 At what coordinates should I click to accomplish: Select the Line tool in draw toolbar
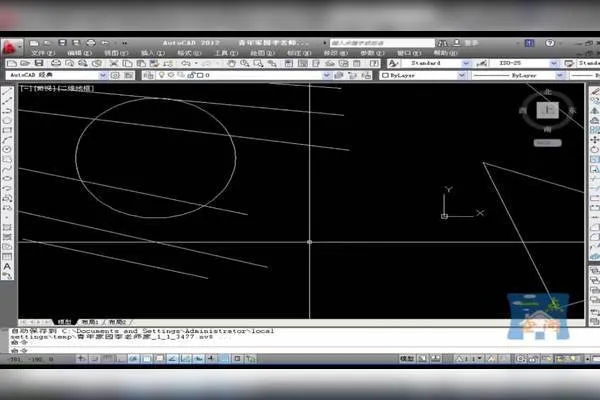[x=7, y=91]
